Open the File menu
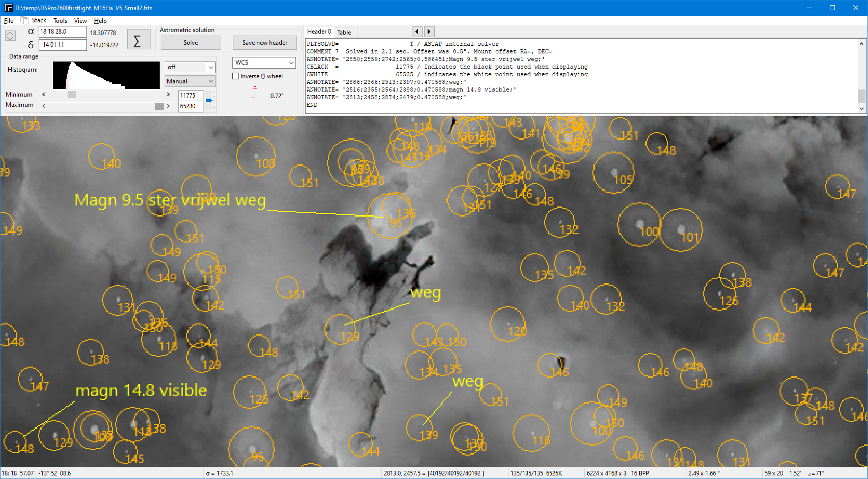The height and width of the screenshot is (479, 868). (9, 21)
